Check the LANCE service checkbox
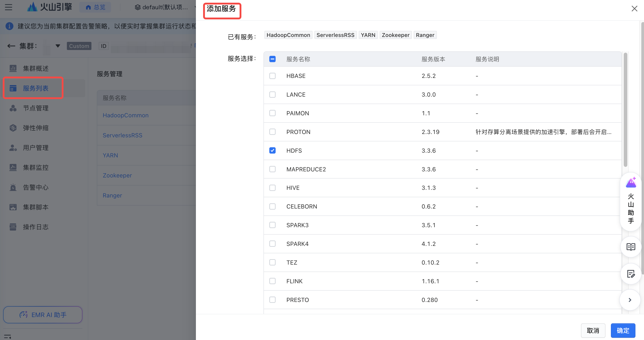The image size is (644, 340). [272, 95]
